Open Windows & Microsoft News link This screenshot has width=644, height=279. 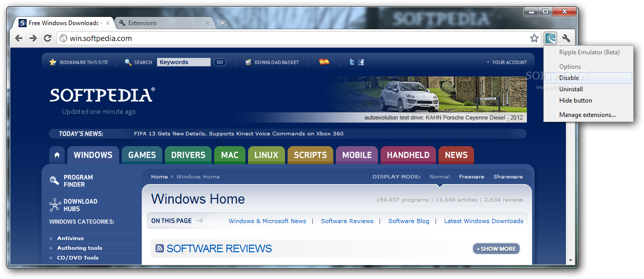pos(267,221)
